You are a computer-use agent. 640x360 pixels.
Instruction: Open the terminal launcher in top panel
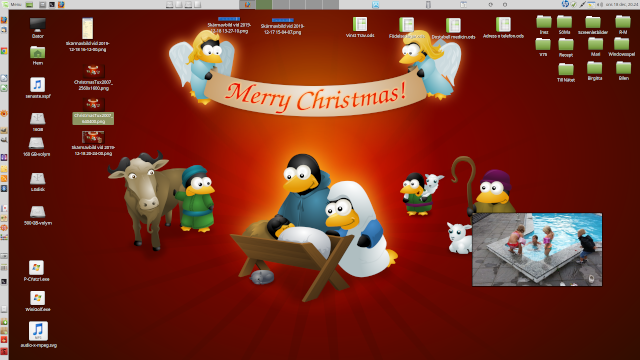(x=52, y=4)
